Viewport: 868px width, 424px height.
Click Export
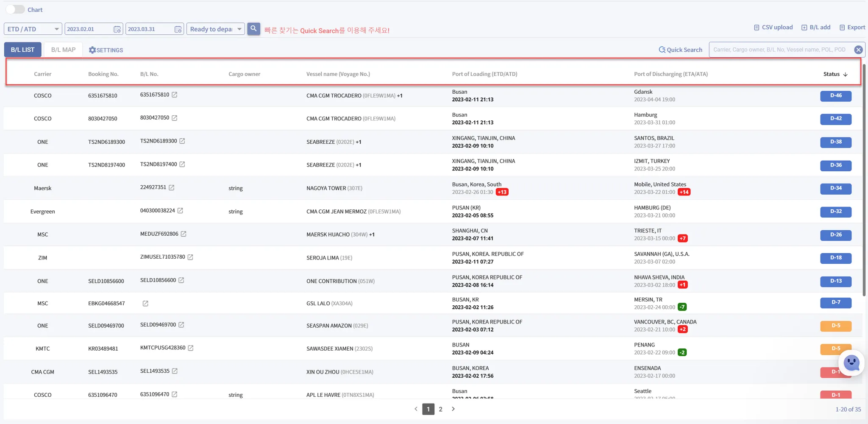(x=852, y=27)
